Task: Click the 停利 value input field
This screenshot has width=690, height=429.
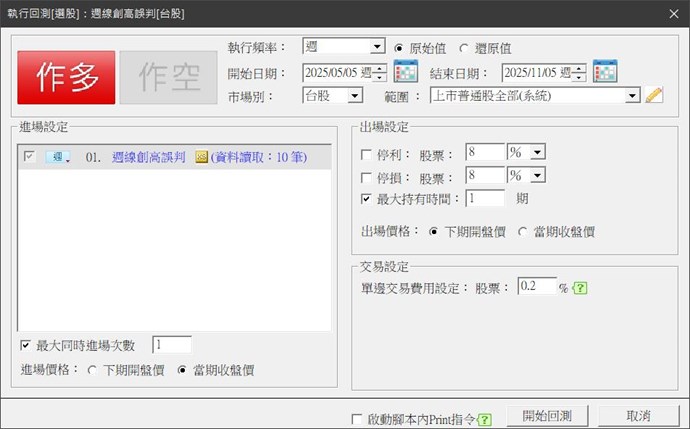Action: pyautogui.click(x=485, y=152)
